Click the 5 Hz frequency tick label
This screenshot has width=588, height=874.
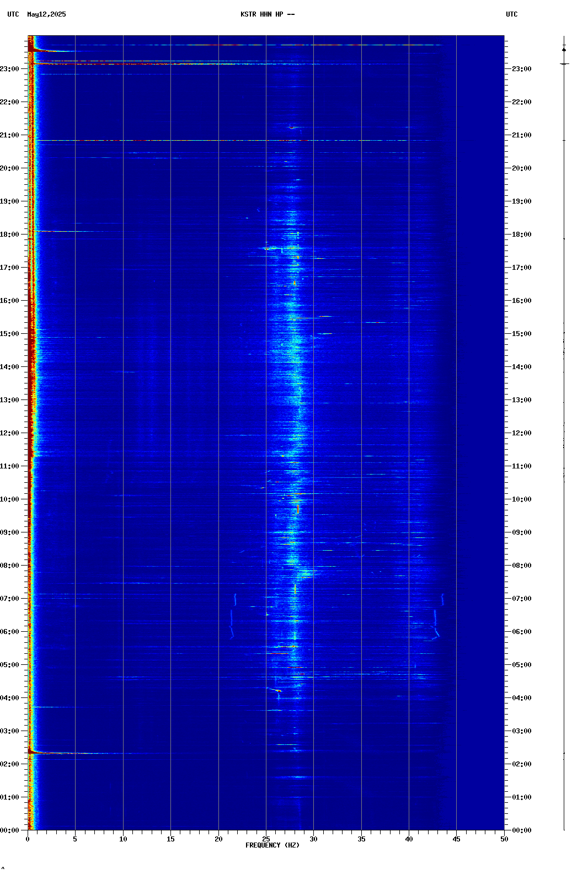[x=75, y=839]
